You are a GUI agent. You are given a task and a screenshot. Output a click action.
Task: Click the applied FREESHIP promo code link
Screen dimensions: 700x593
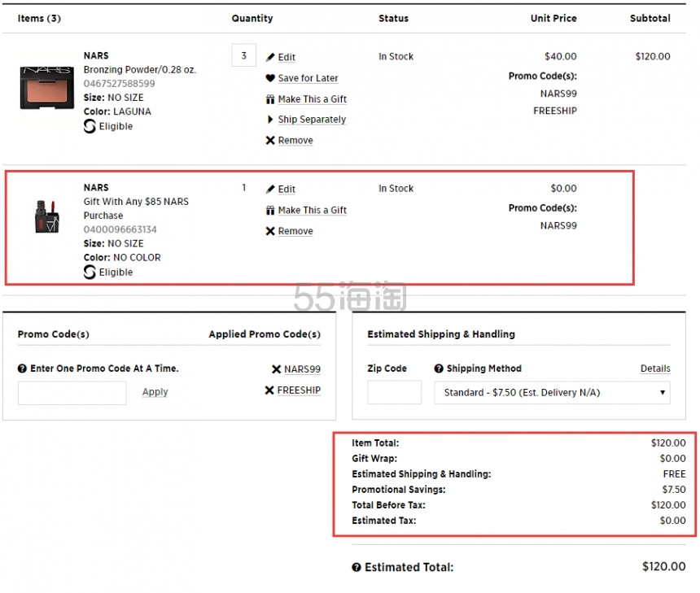tap(299, 390)
